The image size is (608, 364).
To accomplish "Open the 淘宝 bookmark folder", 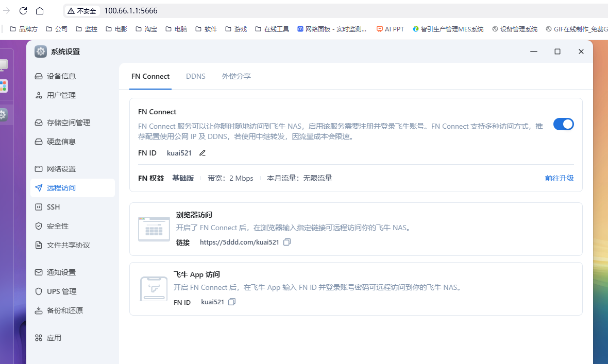I will 146,29.
